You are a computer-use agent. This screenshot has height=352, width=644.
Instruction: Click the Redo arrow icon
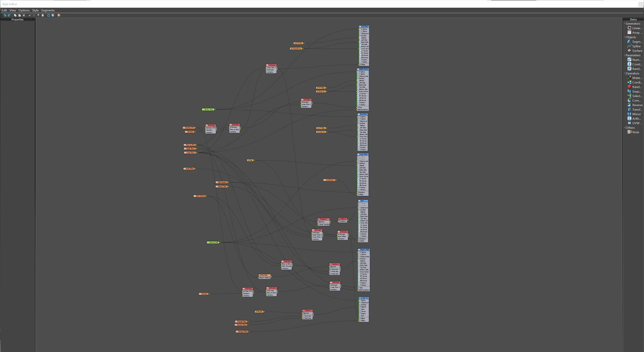pos(9,15)
